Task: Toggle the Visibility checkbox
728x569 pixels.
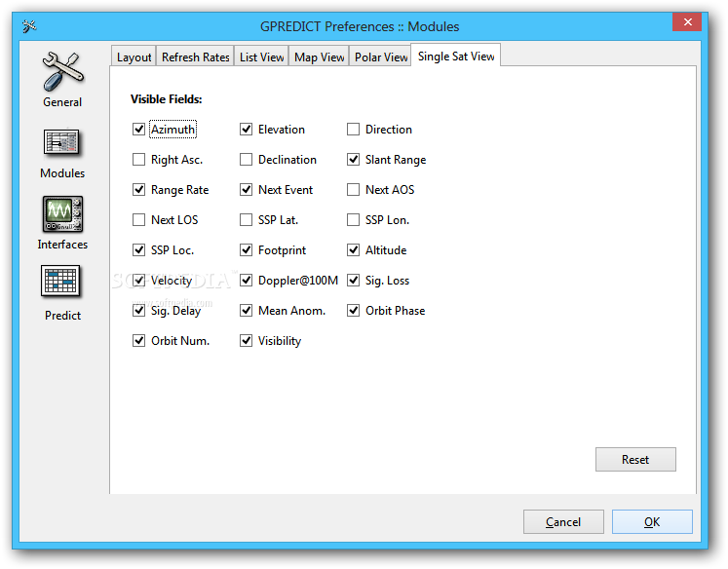Action: pyautogui.click(x=246, y=340)
